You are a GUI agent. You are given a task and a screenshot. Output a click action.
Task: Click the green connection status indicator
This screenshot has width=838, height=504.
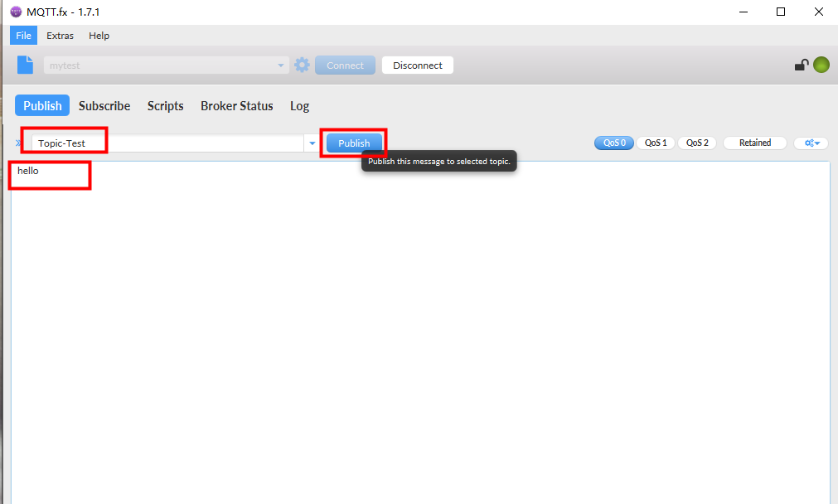821,65
